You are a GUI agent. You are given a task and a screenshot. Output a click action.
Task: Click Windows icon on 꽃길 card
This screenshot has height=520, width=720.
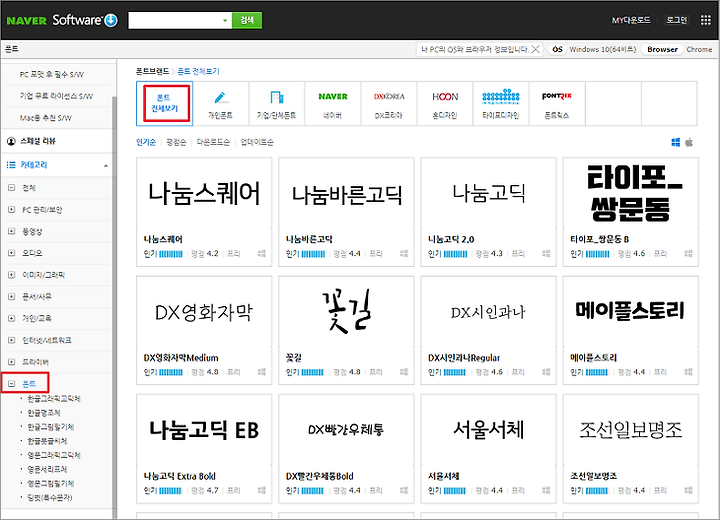(x=404, y=372)
